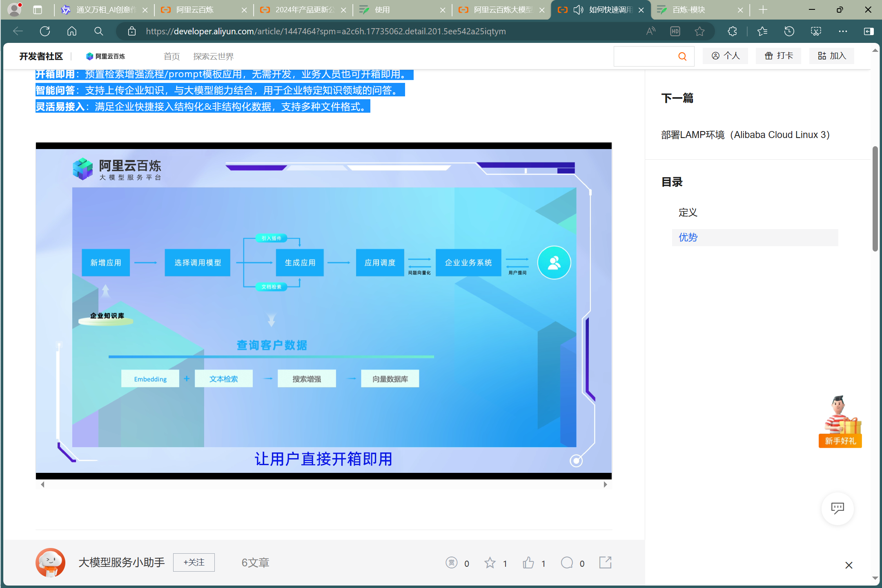This screenshot has height=588, width=882.
Task: Switch to 阿里云百炼大模型 tab
Action: (502, 10)
